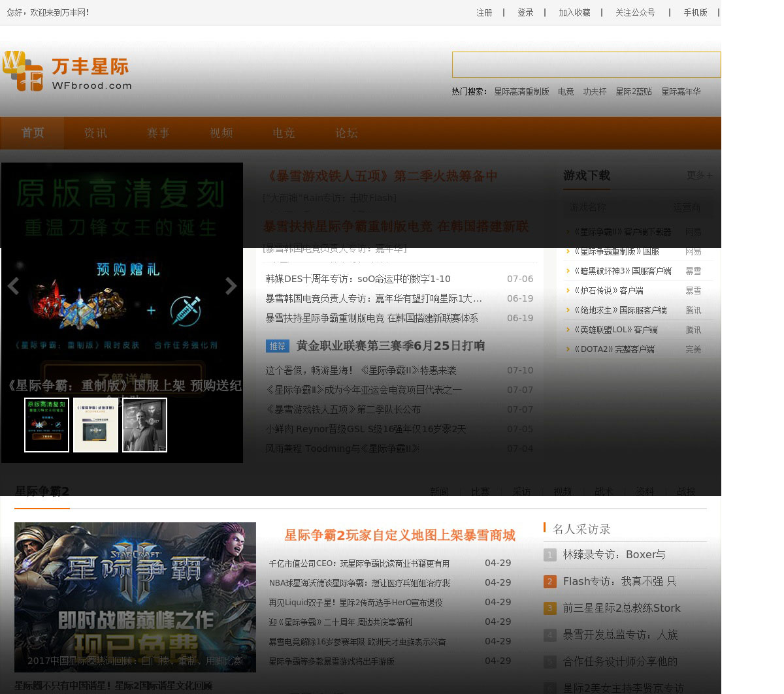Open 千亿市值公司CEO article
The height and width of the screenshot is (694, 784).
tap(359, 563)
